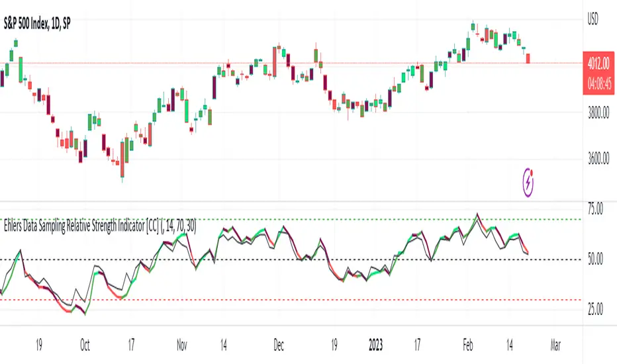Click the red dashed oversold line at 30

pos(291,300)
